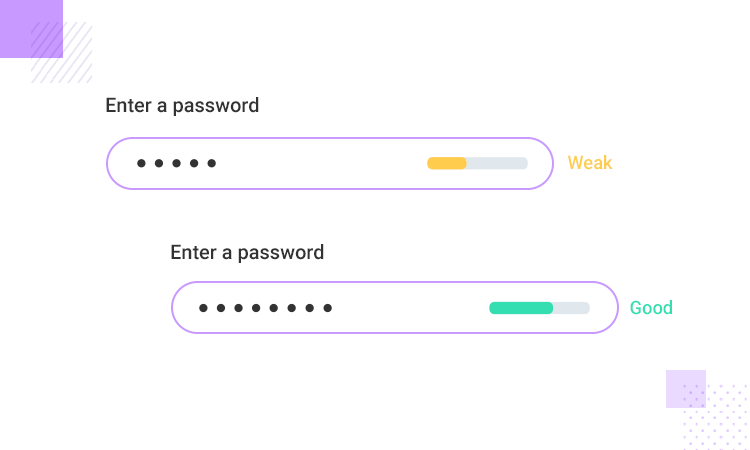Click the lower "Enter a password" label

pos(247,252)
